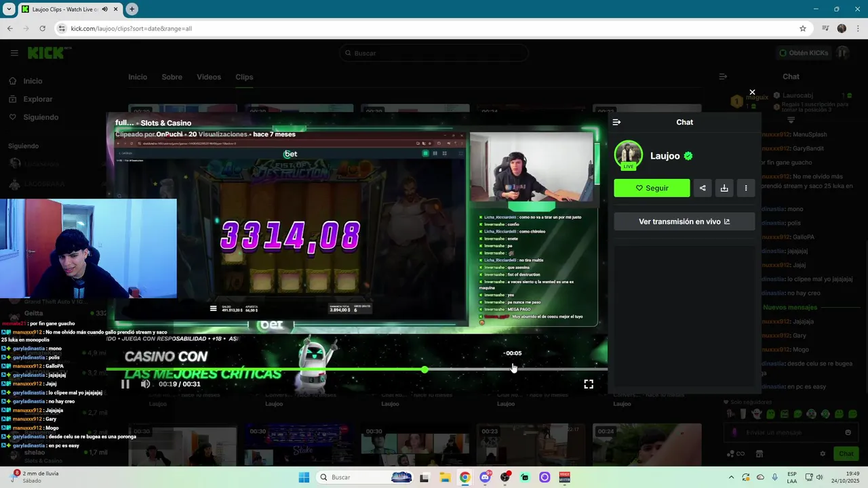Click the taskbar Buscar search box

click(365, 477)
